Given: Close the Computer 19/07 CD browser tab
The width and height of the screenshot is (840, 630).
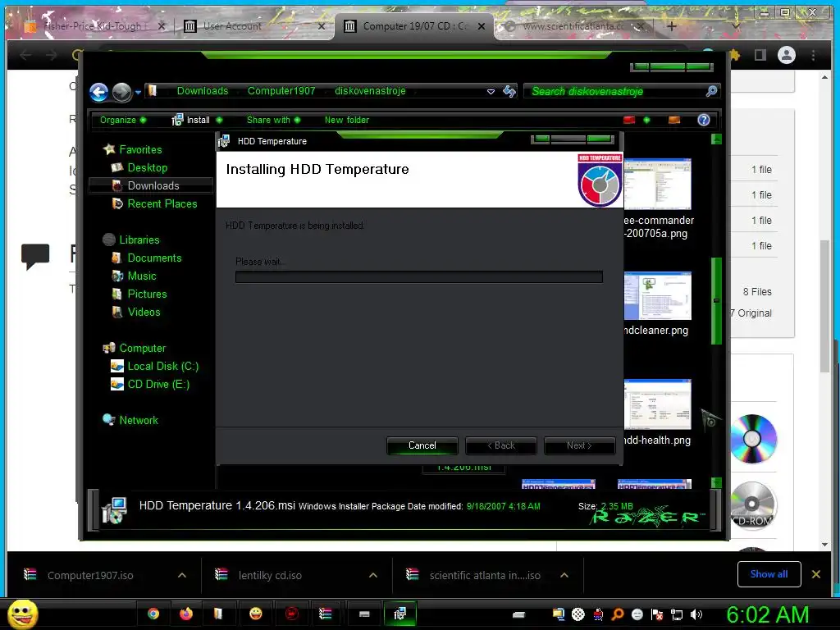Looking at the screenshot, I should [482, 25].
